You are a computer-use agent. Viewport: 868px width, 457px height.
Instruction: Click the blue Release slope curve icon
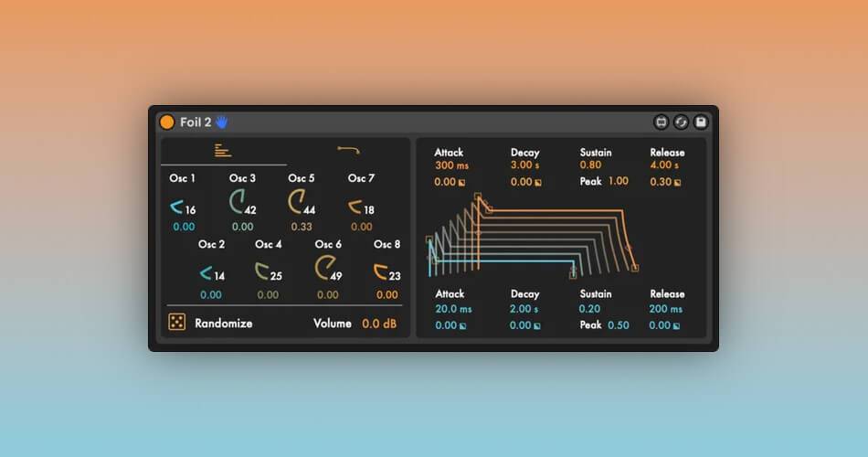point(676,325)
